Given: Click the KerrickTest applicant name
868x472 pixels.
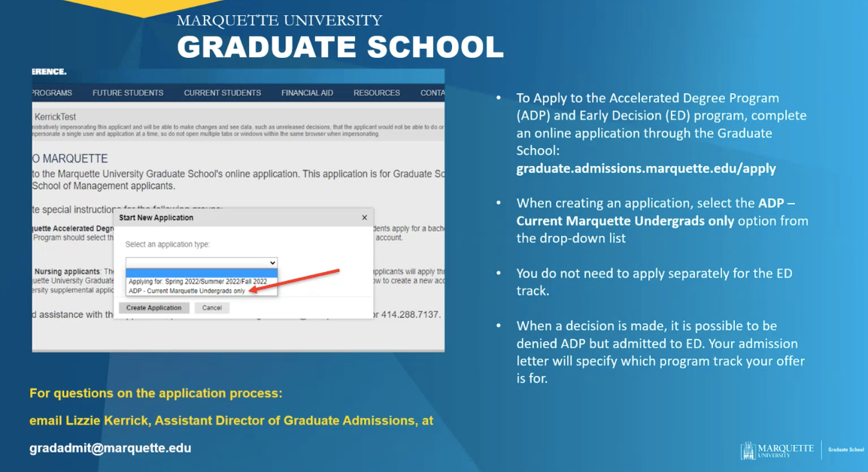Looking at the screenshot, I should (55, 116).
